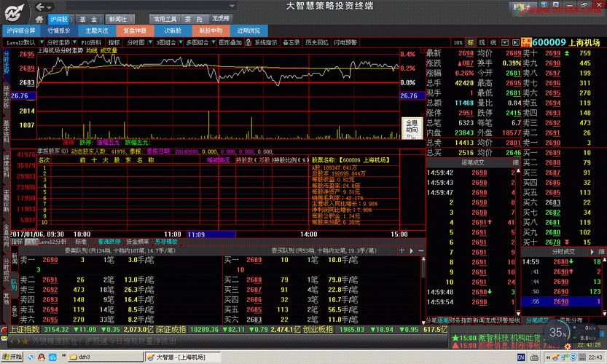Open the 沪深股 menu tab
This screenshot has width=607, height=364.
(59, 19)
